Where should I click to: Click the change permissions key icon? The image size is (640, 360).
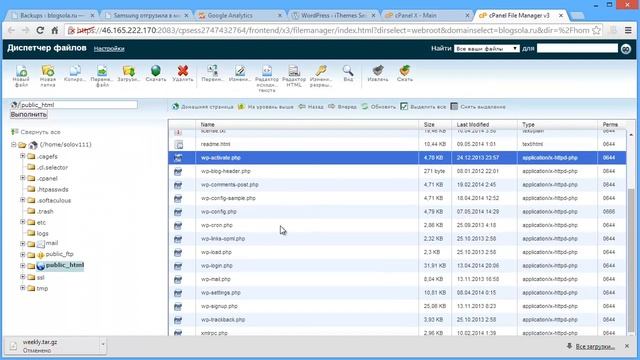(x=321, y=76)
